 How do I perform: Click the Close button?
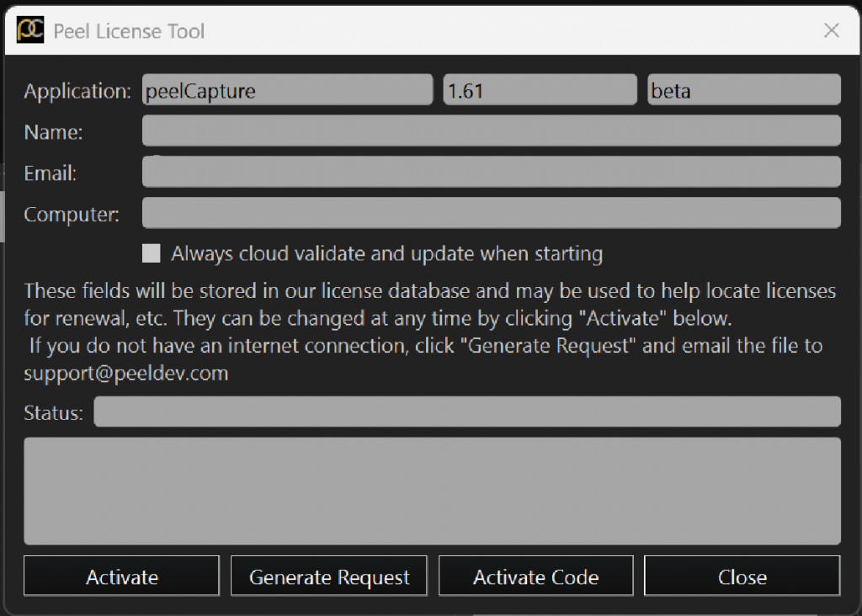click(742, 576)
